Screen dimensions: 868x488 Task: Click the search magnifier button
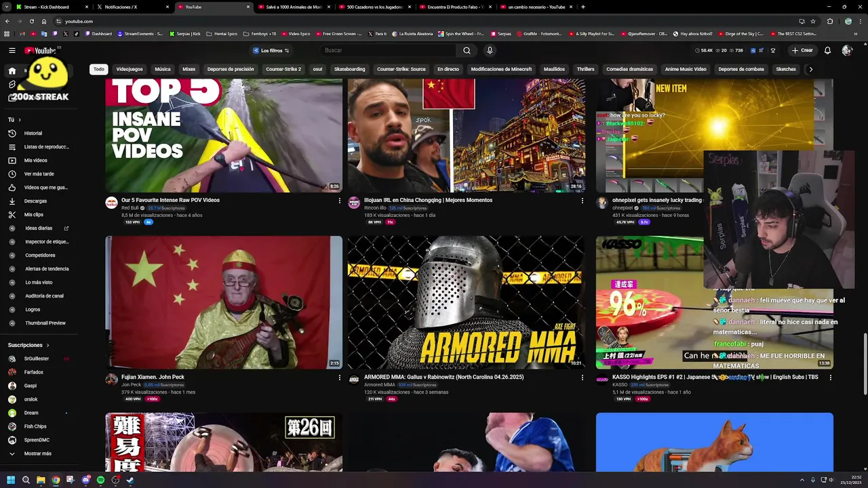tap(467, 50)
